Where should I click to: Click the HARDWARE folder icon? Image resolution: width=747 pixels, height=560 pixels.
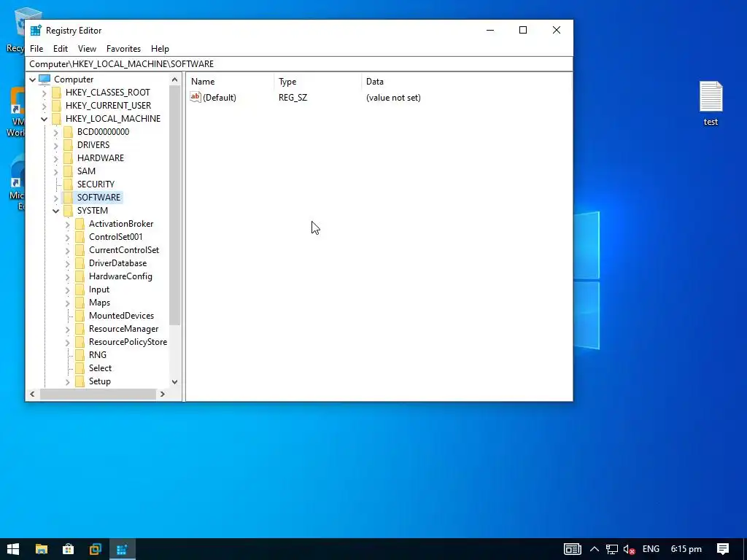(68, 158)
